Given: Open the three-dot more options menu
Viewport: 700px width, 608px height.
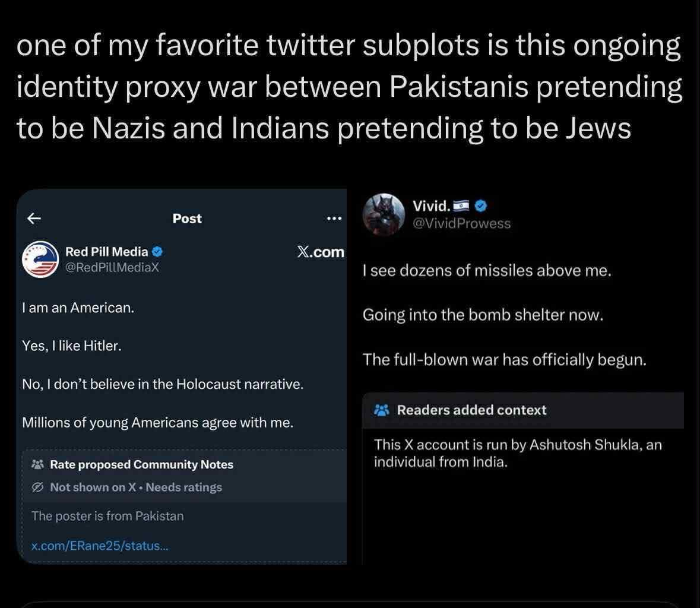Looking at the screenshot, I should (334, 218).
